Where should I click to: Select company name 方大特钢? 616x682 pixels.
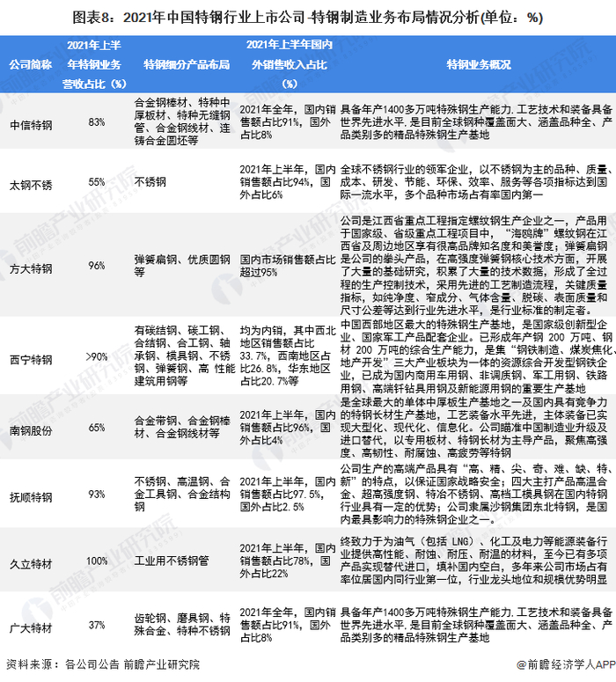coord(31,268)
